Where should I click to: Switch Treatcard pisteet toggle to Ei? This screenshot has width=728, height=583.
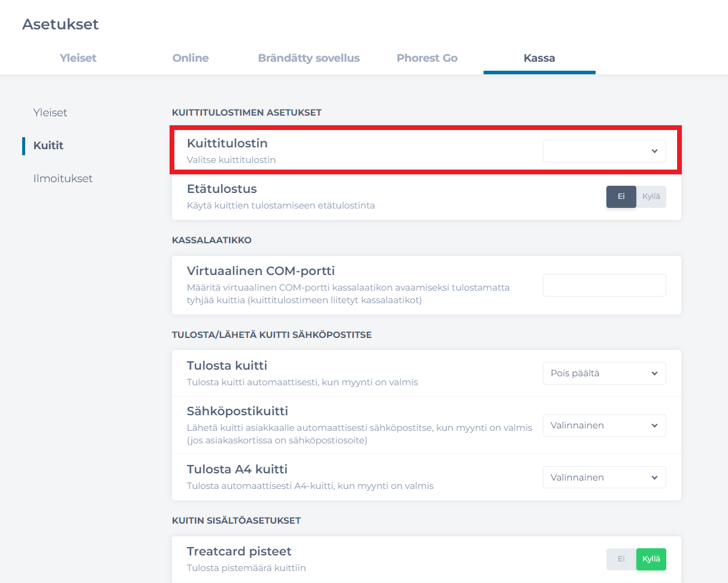(621, 559)
